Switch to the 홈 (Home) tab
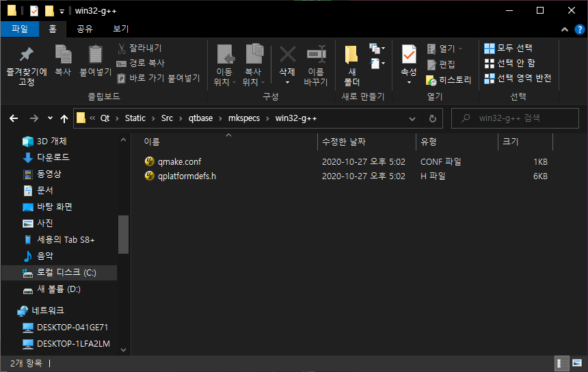 tap(53, 29)
